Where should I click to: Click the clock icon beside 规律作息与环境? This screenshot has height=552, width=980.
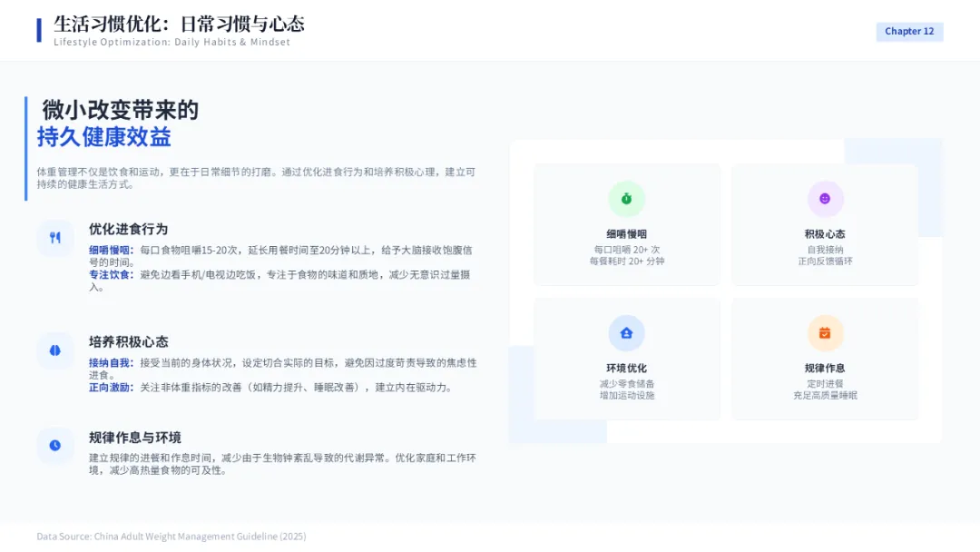pos(55,446)
